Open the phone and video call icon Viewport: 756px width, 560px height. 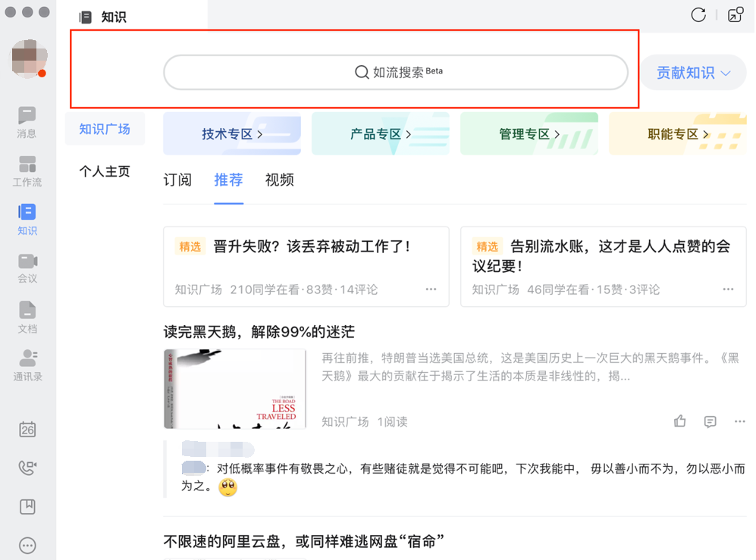27,468
